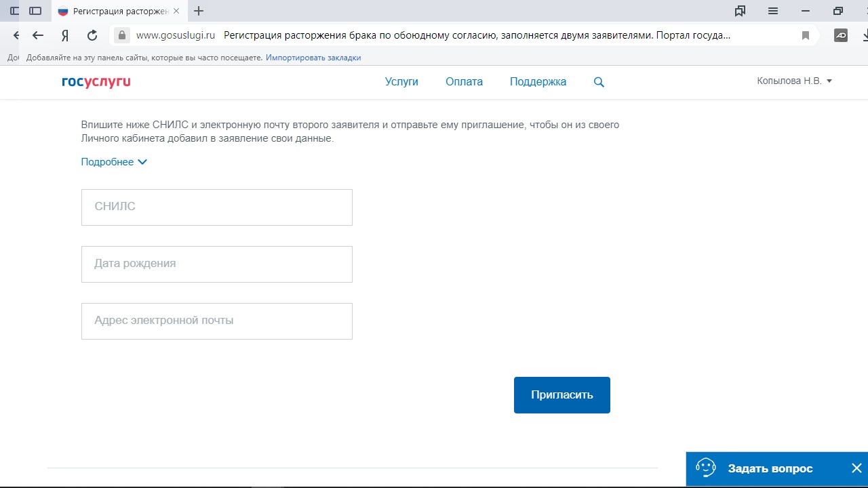Select the Регистрация расторжения browser tab
Screen dimensions: 868x488
click(119, 12)
